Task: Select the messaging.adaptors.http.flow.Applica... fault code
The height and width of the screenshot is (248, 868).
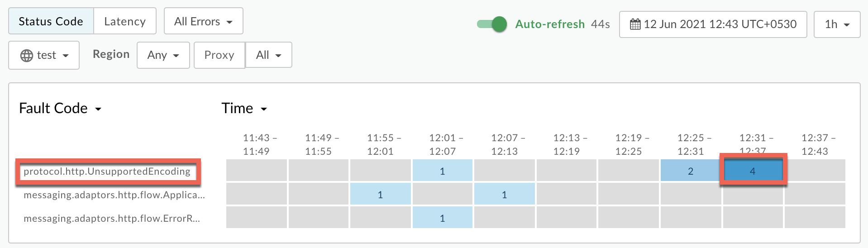Action: (114, 195)
